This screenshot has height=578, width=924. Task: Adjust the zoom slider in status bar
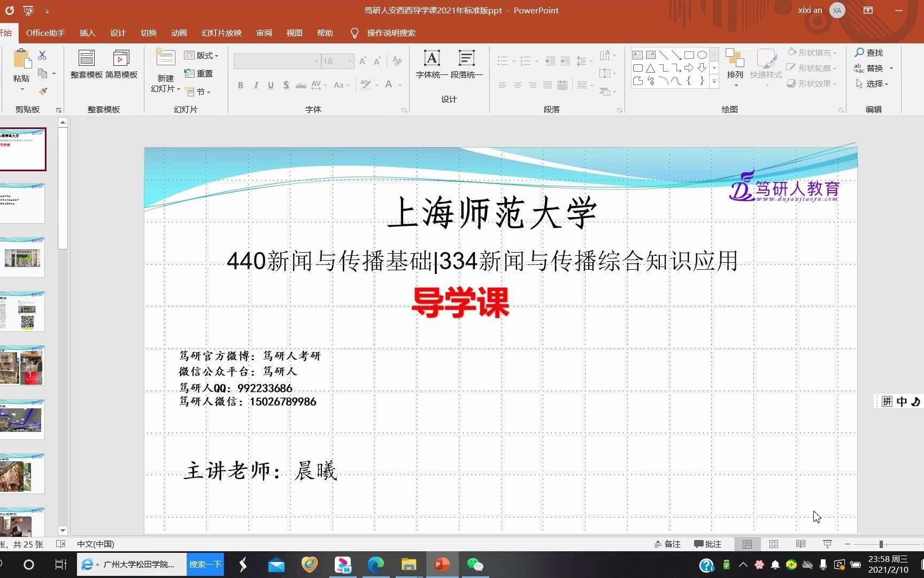click(881, 544)
